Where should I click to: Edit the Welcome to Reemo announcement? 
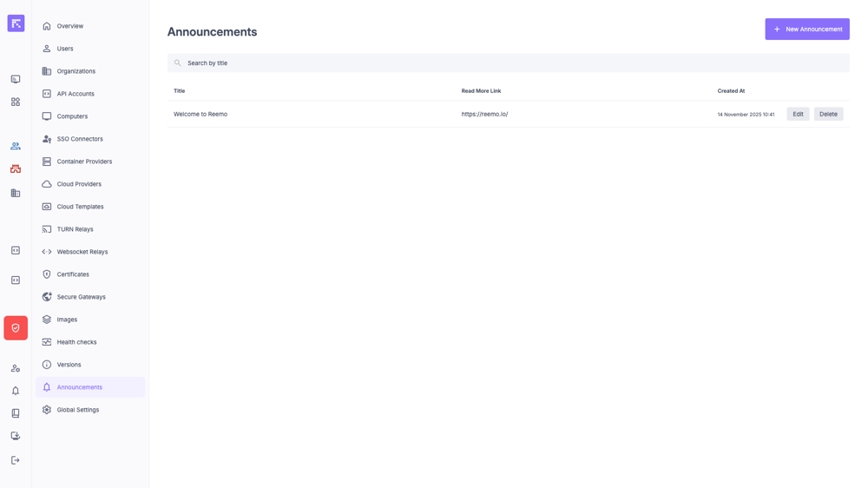[798, 114]
